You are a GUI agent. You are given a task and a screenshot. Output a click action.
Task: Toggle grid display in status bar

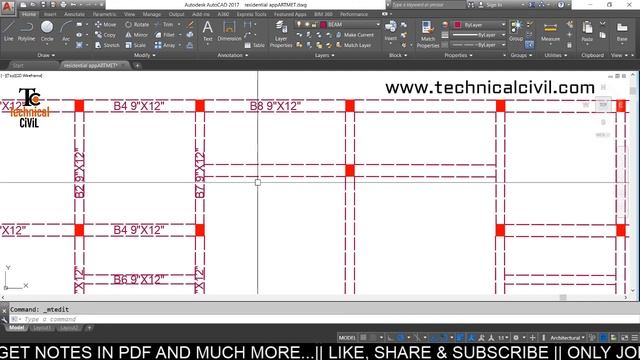363,338
